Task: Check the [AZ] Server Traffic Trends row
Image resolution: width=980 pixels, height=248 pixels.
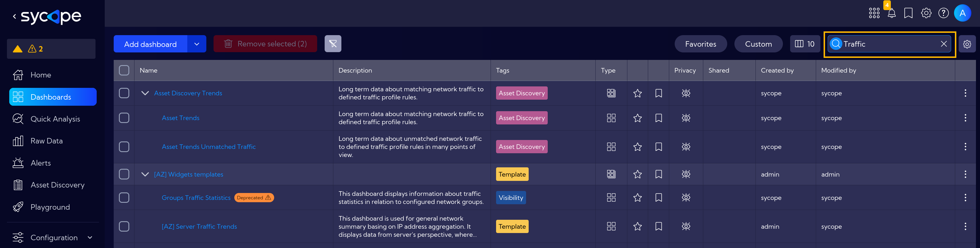Action: [x=124, y=226]
